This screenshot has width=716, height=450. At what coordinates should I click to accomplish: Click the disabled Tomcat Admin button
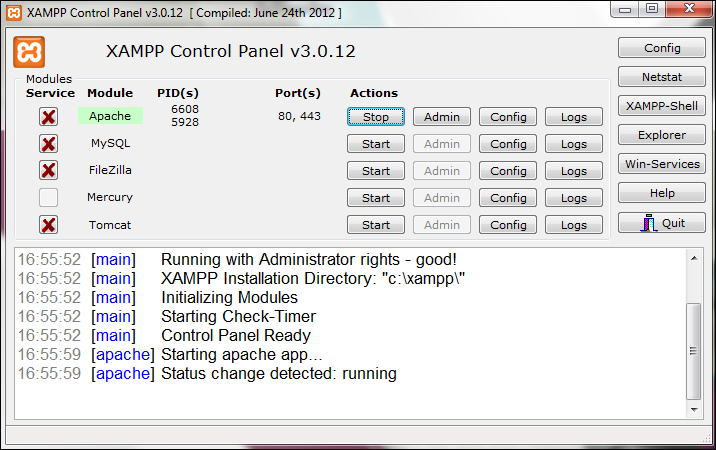[442, 225]
